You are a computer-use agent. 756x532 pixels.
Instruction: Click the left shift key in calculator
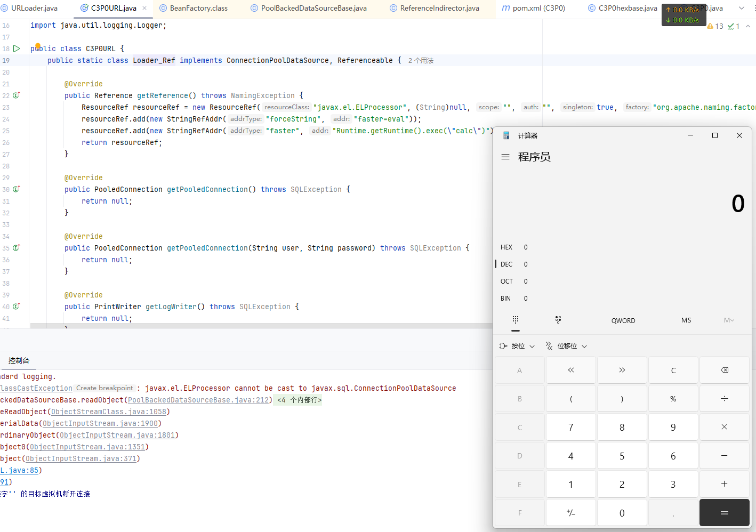coord(571,370)
